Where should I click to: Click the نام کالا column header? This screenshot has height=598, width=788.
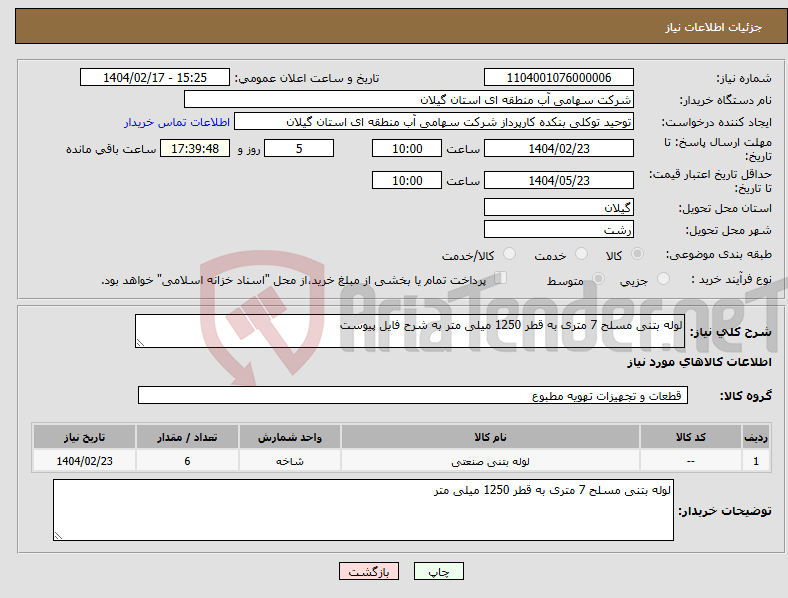tap(490, 437)
